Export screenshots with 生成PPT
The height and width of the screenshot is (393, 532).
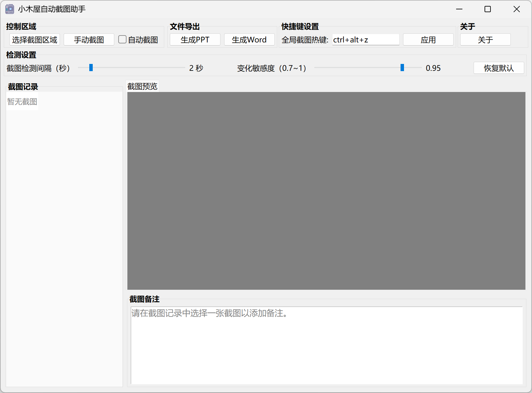[x=195, y=40]
